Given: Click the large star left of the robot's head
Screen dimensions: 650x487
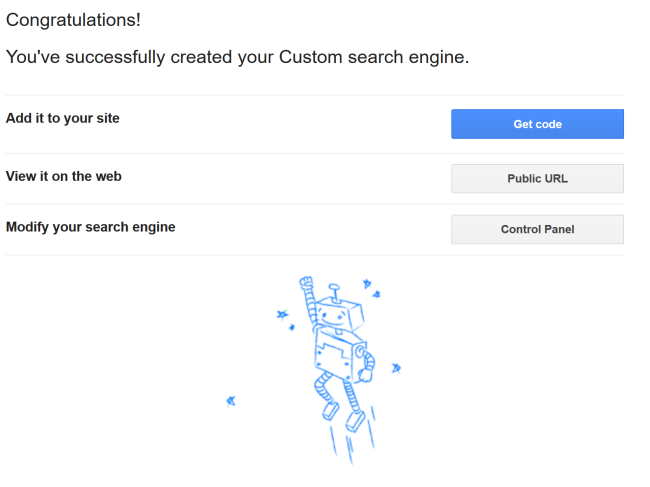Looking at the screenshot, I should pyautogui.click(x=282, y=315).
